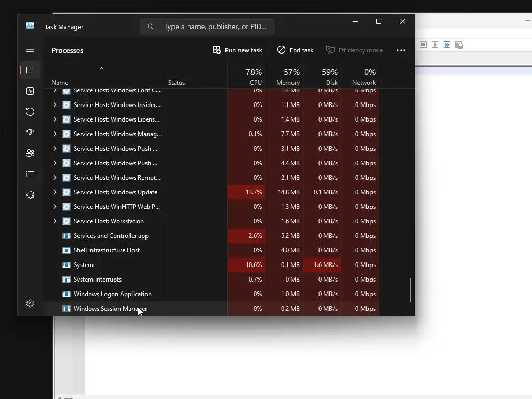This screenshot has height=399, width=532.
Task: Sort by the Disk column header
Action: click(322, 76)
